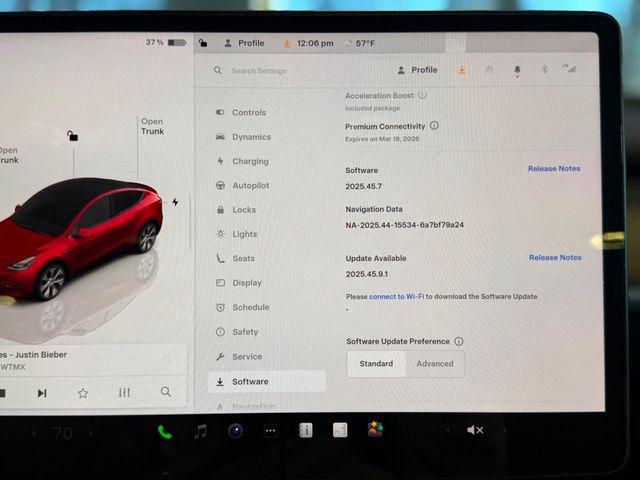Click the Search Settings field
This screenshot has width=640, height=480.
[x=259, y=71]
